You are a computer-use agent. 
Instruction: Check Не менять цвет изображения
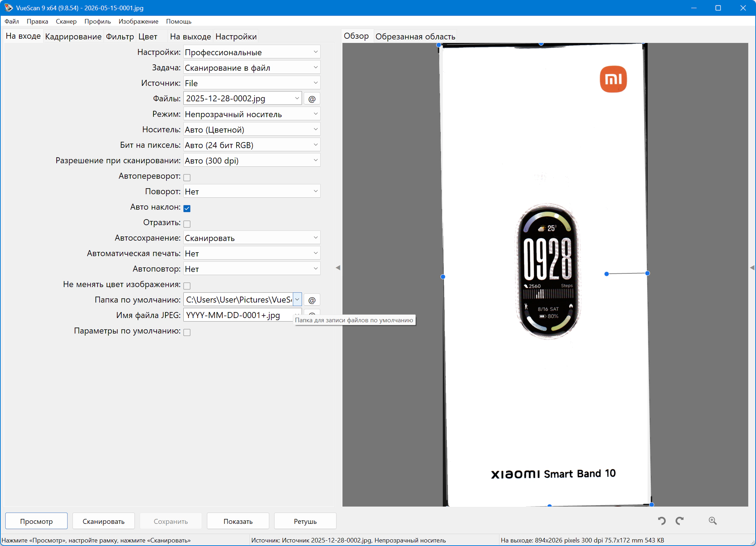click(x=187, y=286)
